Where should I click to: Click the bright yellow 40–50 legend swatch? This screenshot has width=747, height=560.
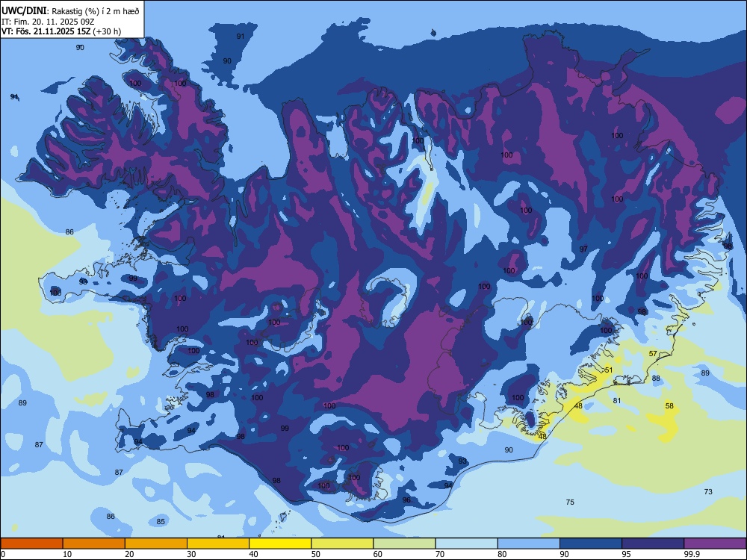(x=280, y=544)
